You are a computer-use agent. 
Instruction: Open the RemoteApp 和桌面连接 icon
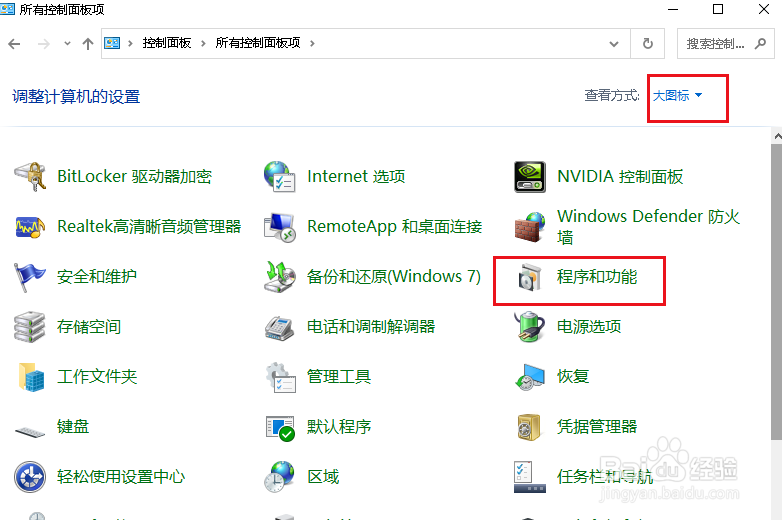(280, 227)
